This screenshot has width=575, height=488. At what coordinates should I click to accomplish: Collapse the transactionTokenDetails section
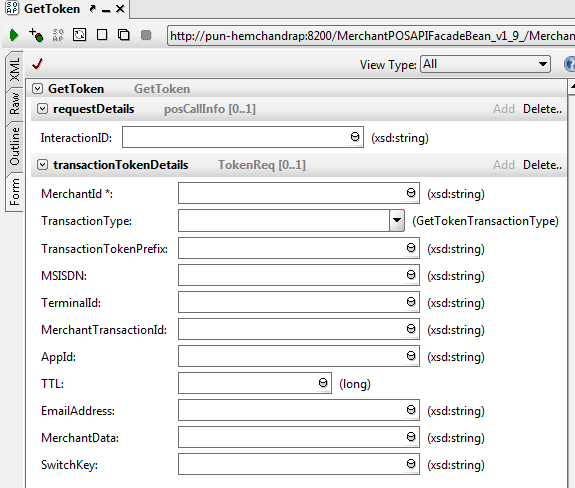(43, 165)
